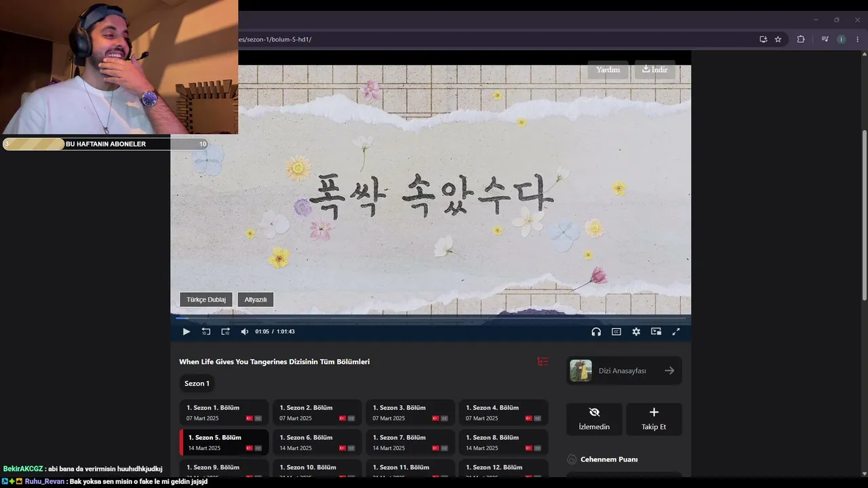Click Ruhu_Revan's username in stream chat
The height and width of the screenshot is (488, 868).
click(x=45, y=482)
